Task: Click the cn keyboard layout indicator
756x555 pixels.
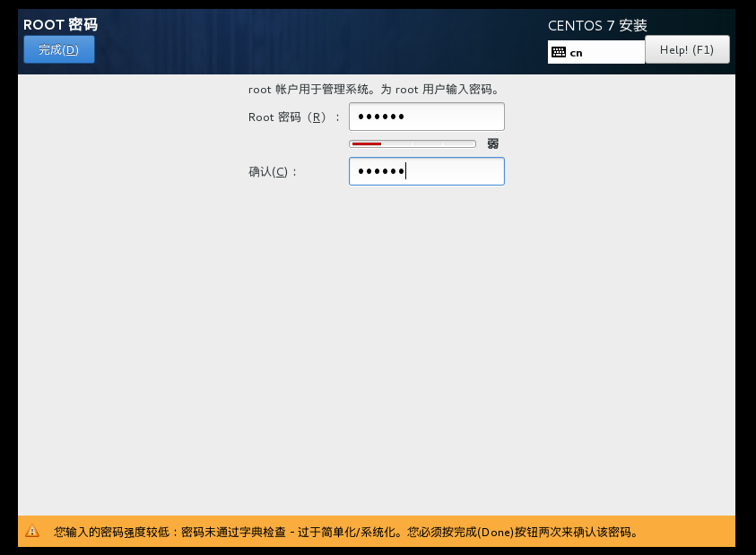Action: point(596,52)
